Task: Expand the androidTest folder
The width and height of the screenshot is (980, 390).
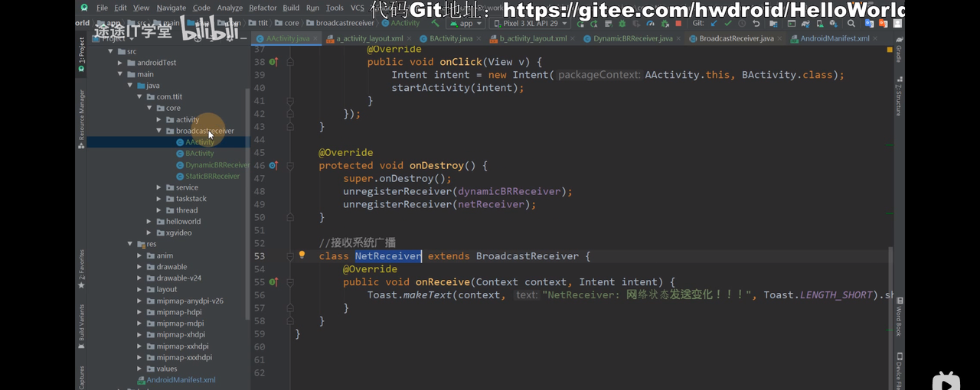Action: [121, 63]
